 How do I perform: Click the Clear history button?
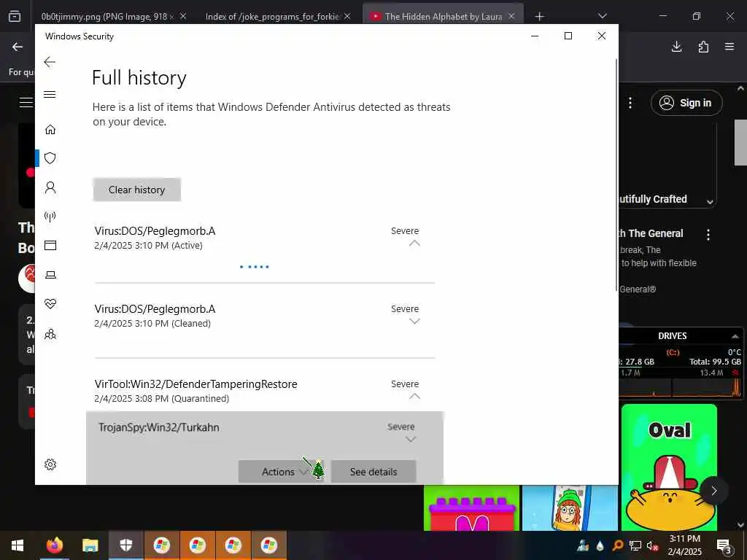(136, 190)
